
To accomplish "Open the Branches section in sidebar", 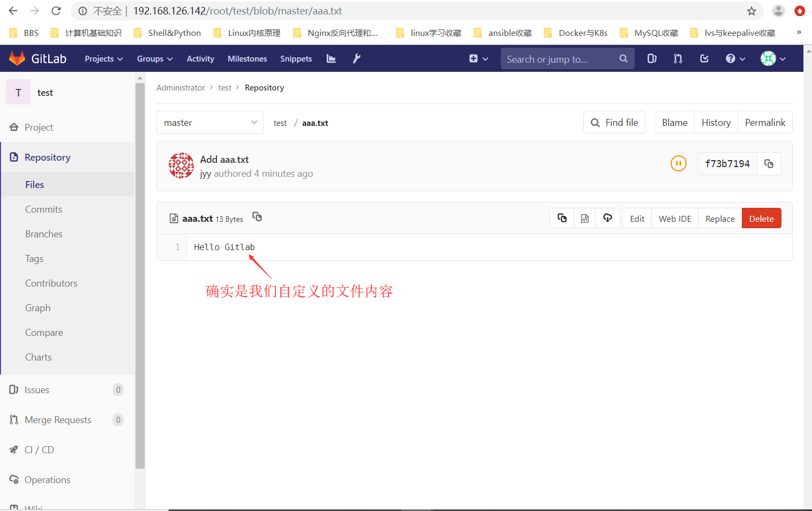I will pos(43,234).
